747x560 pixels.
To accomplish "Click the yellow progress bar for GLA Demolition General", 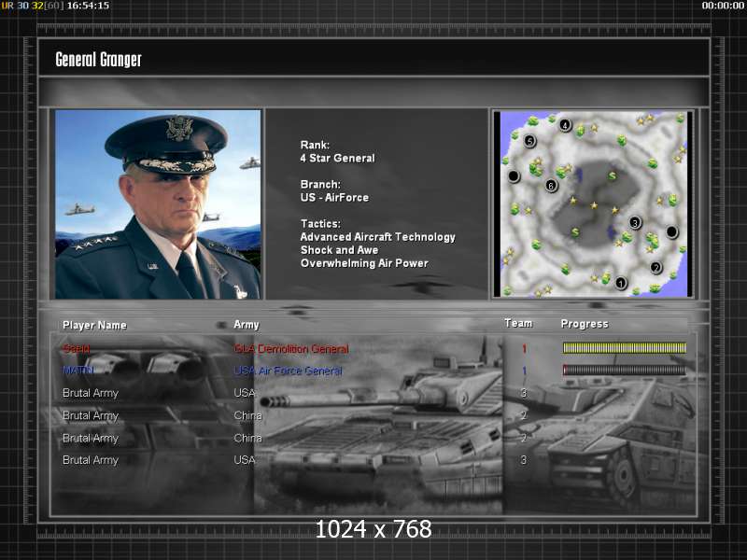I will tap(624, 348).
